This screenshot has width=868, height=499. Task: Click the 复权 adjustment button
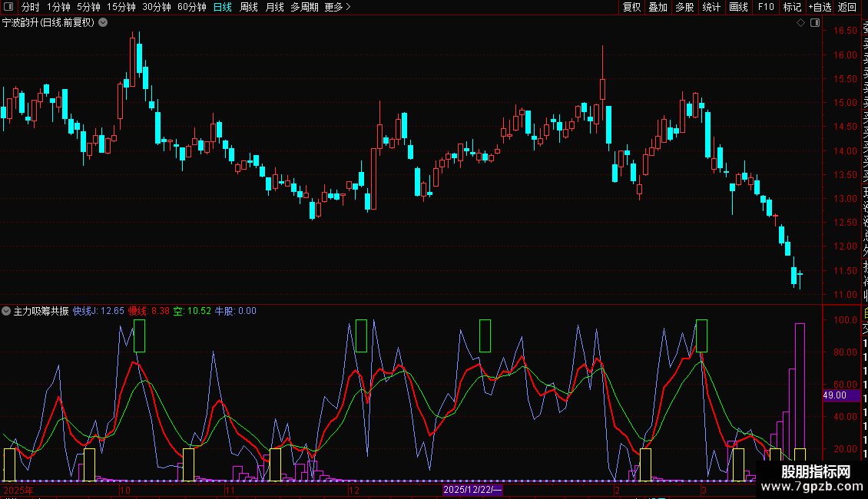(x=631, y=7)
